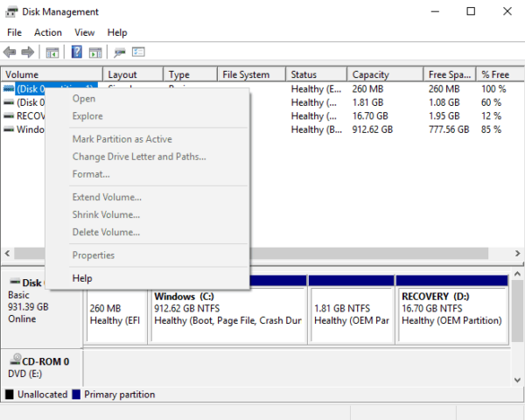Sort by the Free Space column header
The width and height of the screenshot is (525, 420).
pyautogui.click(x=450, y=74)
